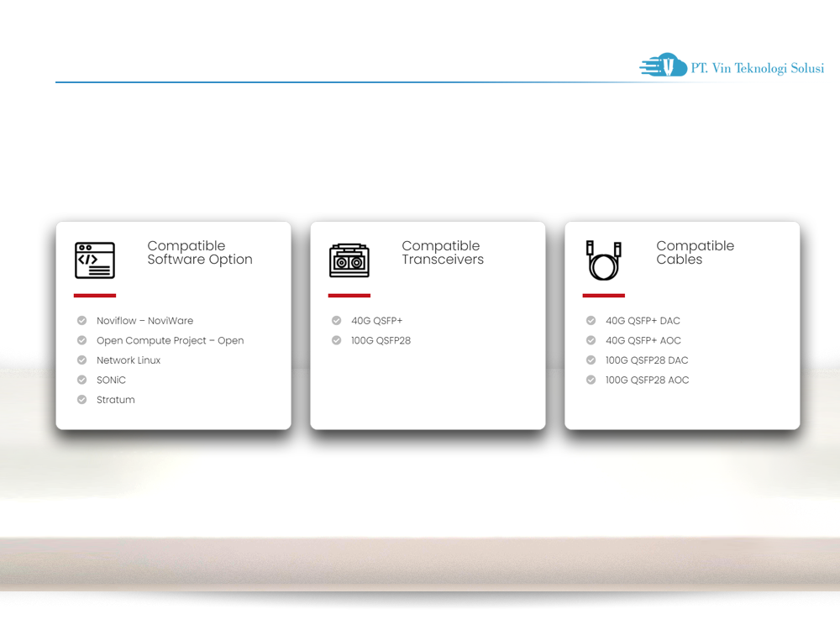Viewport: 840px width, 630px height.
Task: Click checkmark icon beside SONiC
Action: click(82, 380)
